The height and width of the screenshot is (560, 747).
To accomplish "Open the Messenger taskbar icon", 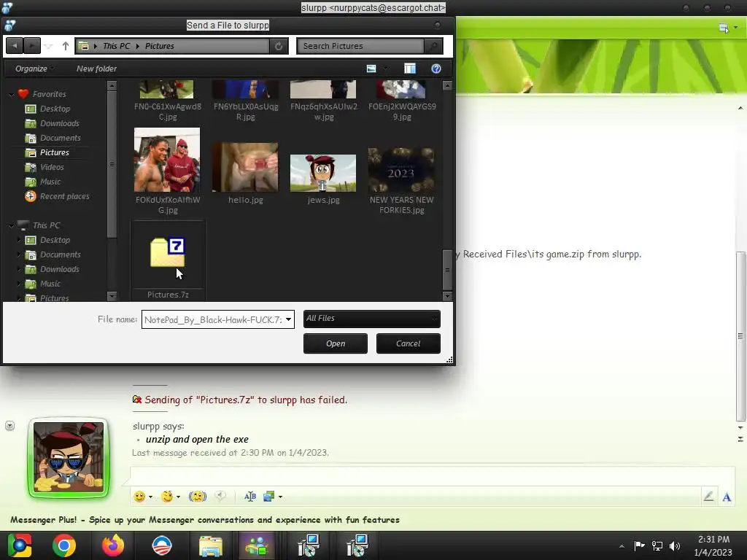I will point(258,545).
